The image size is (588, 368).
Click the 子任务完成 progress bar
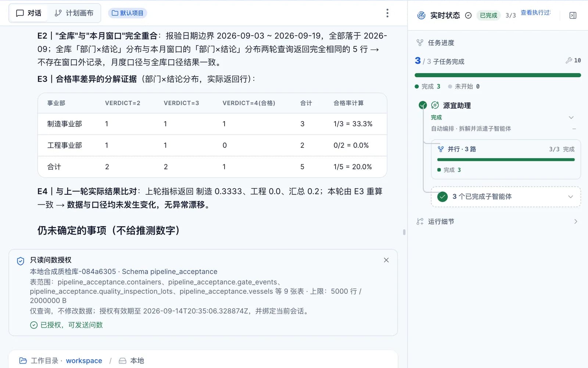pos(498,75)
